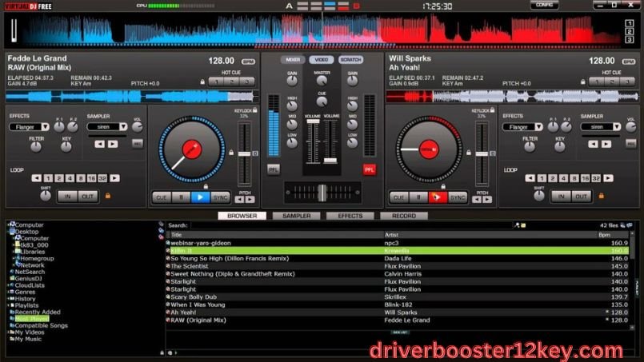Click right deck KEY knob
This screenshot has width=644, height=362.
tap(559, 146)
